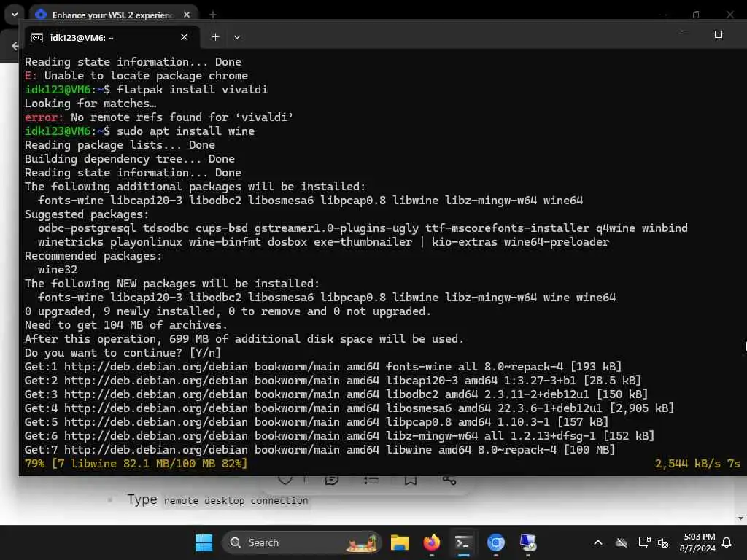The image size is (747, 560).
Task: Go back using the browser back arrow
Action: pyautogui.click(x=15, y=46)
